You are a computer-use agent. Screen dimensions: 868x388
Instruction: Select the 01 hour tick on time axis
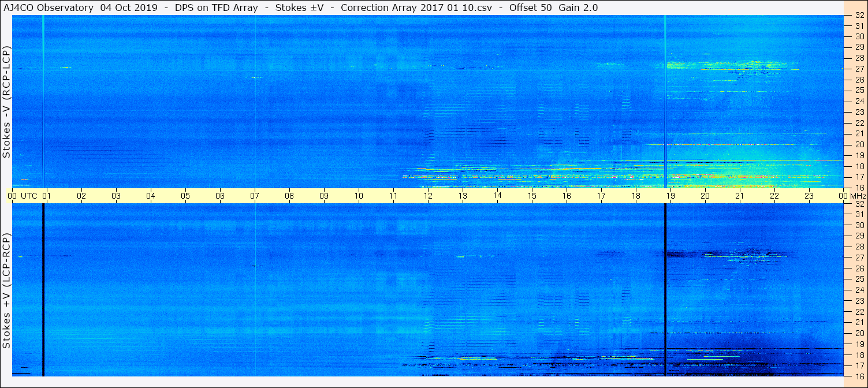(47, 196)
